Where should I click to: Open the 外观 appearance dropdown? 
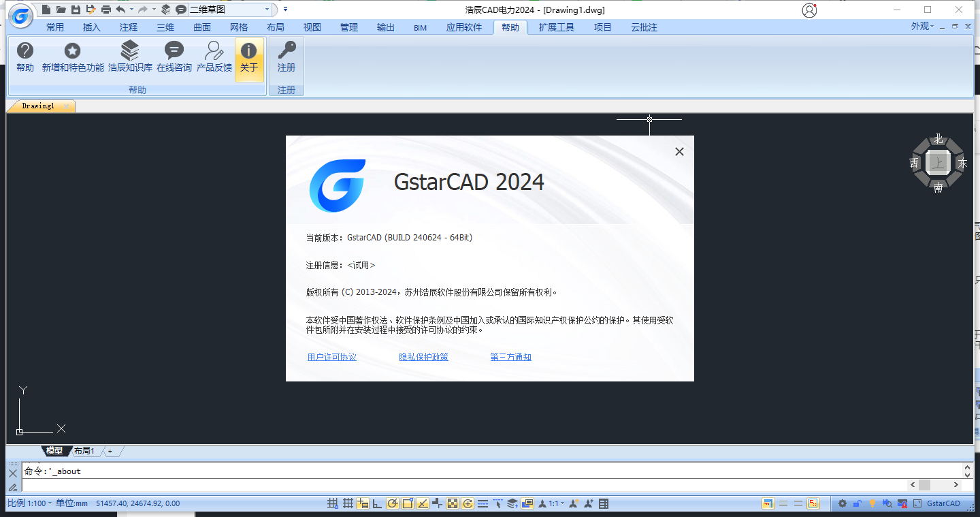point(923,27)
